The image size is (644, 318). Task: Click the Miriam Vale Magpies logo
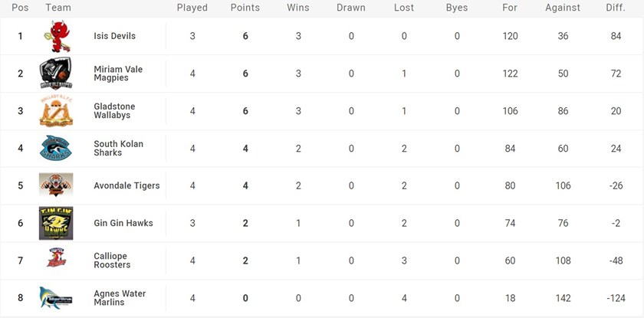pos(56,74)
